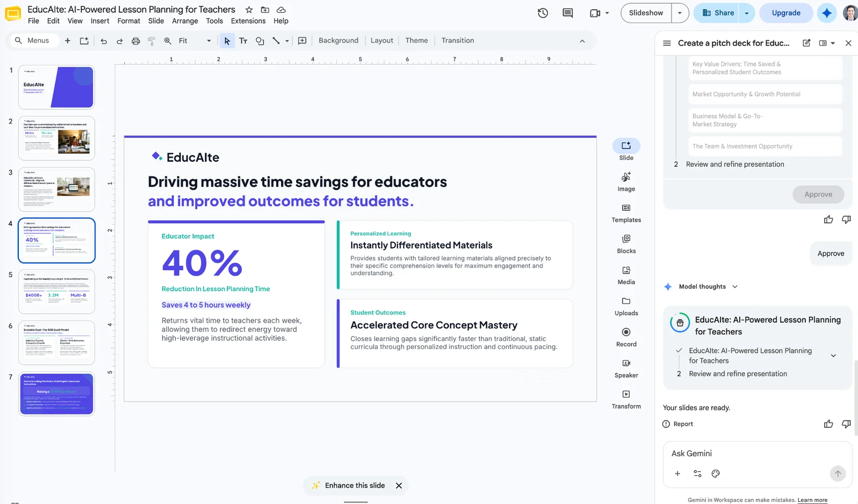
Task: Open the Insert menu
Action: (x=100, y=21)
